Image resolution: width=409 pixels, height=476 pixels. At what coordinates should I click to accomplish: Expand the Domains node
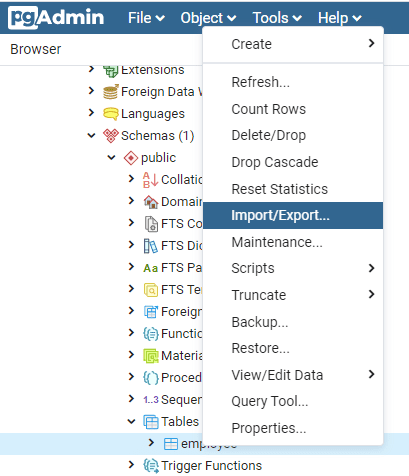click(131, 201)
